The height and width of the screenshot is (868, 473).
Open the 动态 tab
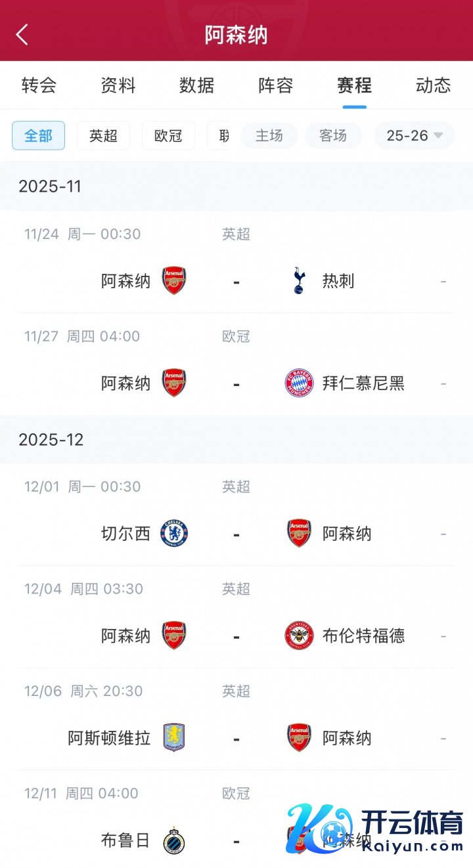[433, 85]
